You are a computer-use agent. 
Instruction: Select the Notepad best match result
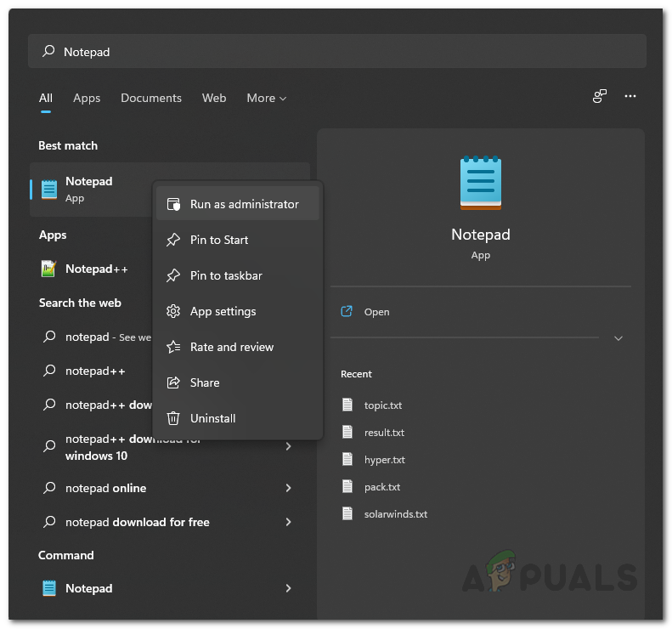coord(91,189)
